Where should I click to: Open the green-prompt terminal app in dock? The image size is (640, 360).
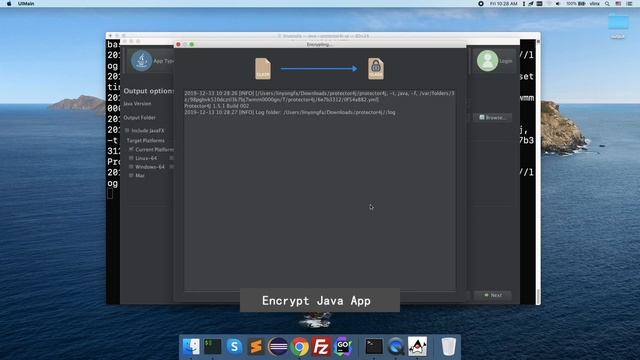(213, 347)
